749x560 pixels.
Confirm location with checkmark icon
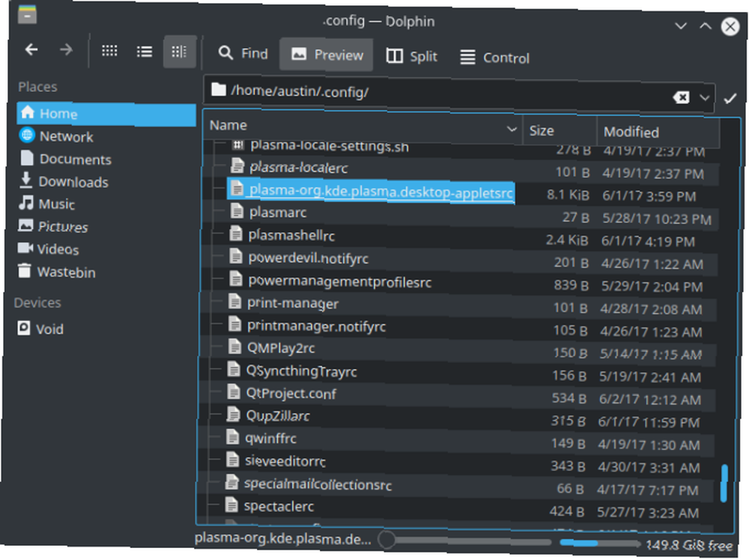coord(730,98)
